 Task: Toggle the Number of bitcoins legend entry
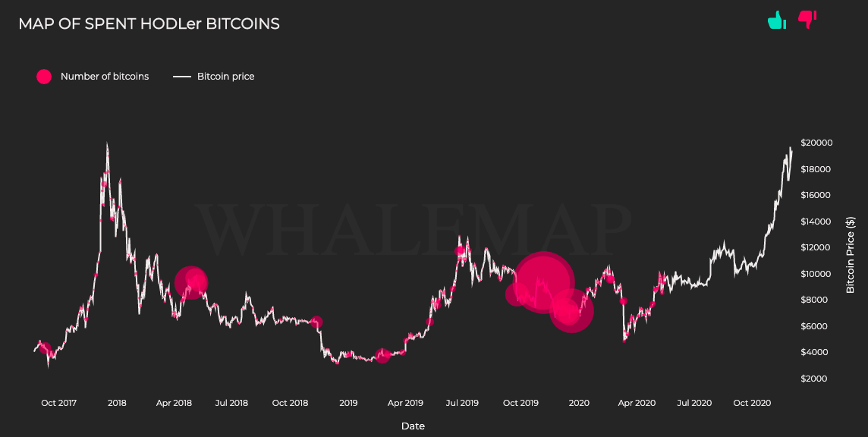tap(93, 77)
